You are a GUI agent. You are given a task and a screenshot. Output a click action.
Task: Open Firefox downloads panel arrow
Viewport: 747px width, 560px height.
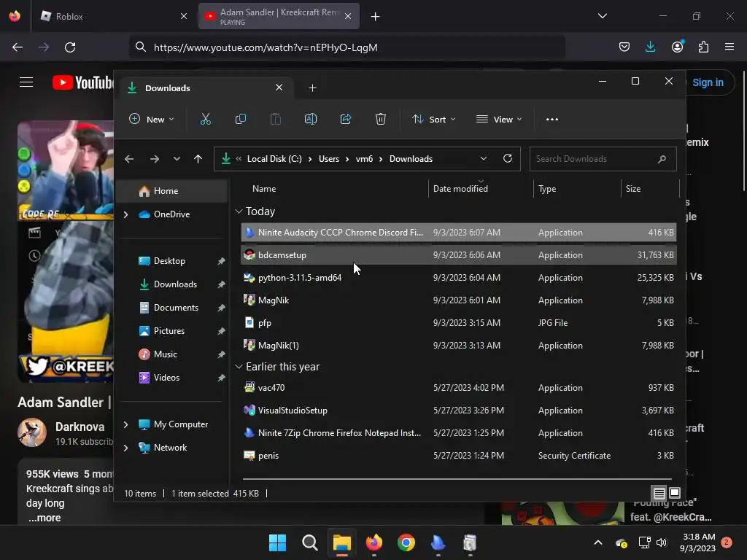pyautogui.click(x=650, y=47)
